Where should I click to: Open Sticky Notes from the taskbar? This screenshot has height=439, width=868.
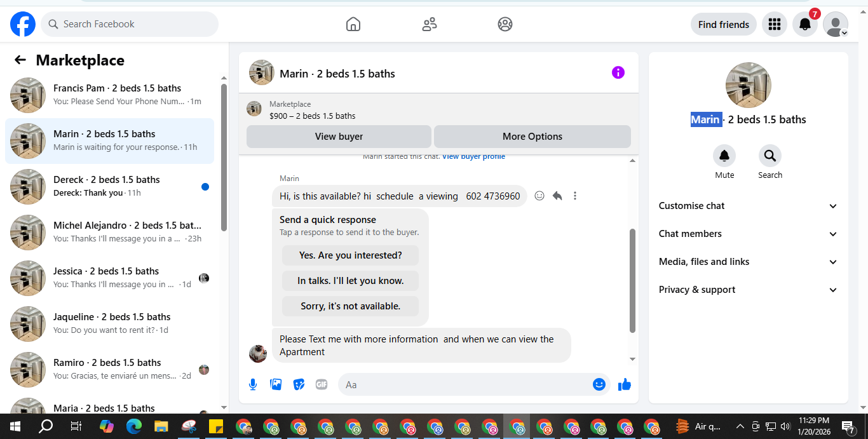[x=216, y=426]
